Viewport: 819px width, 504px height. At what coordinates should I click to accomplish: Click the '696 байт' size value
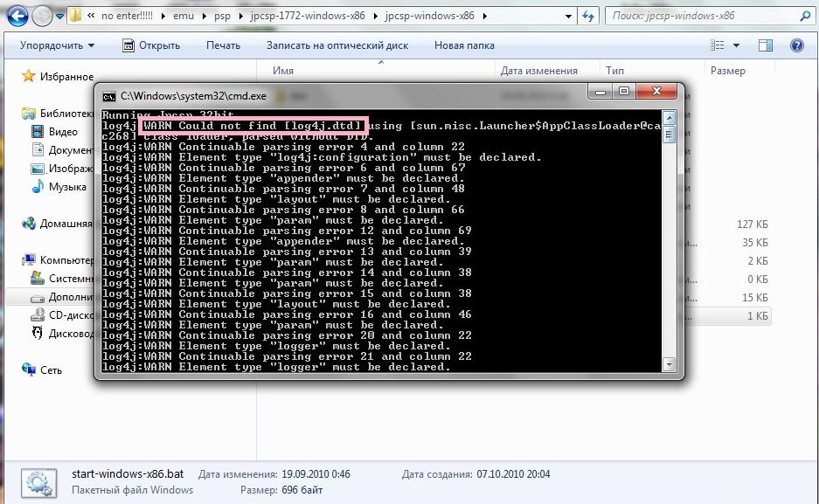point(302,490)
